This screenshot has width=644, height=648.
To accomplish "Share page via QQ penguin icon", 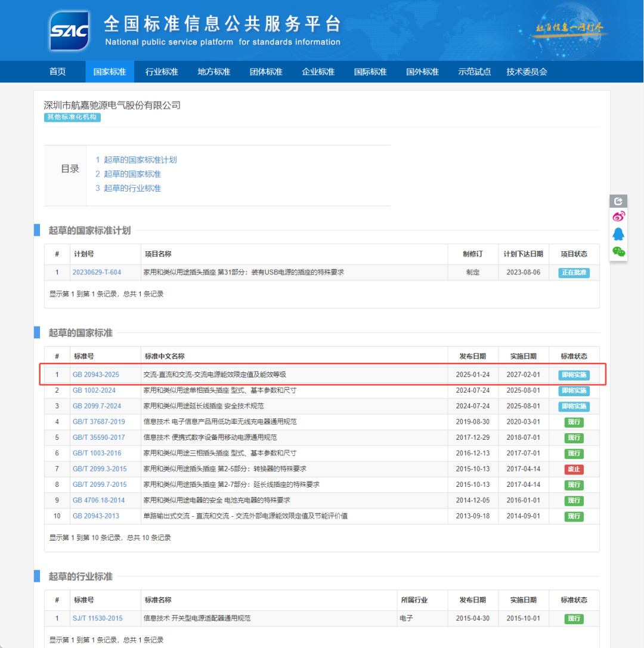I will 618,234.
